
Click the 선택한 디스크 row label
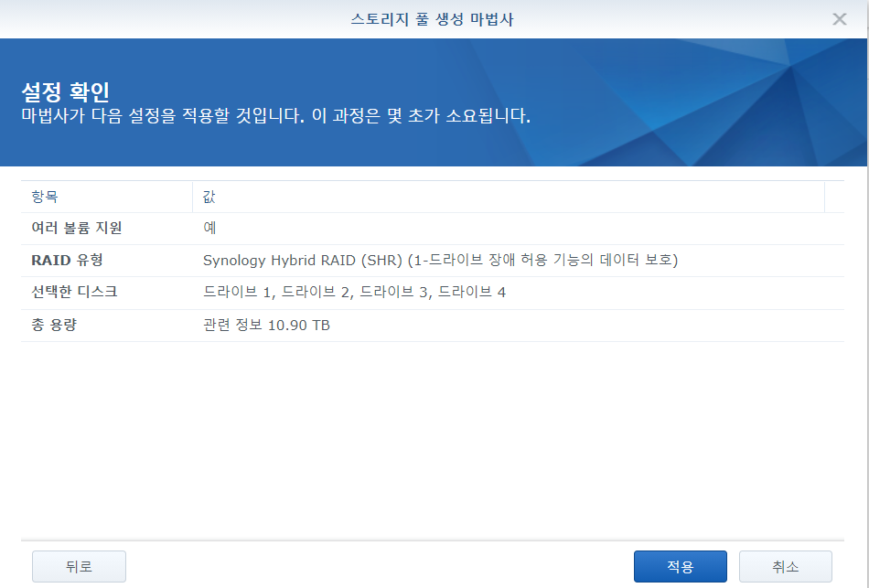[x=74, y=292]
